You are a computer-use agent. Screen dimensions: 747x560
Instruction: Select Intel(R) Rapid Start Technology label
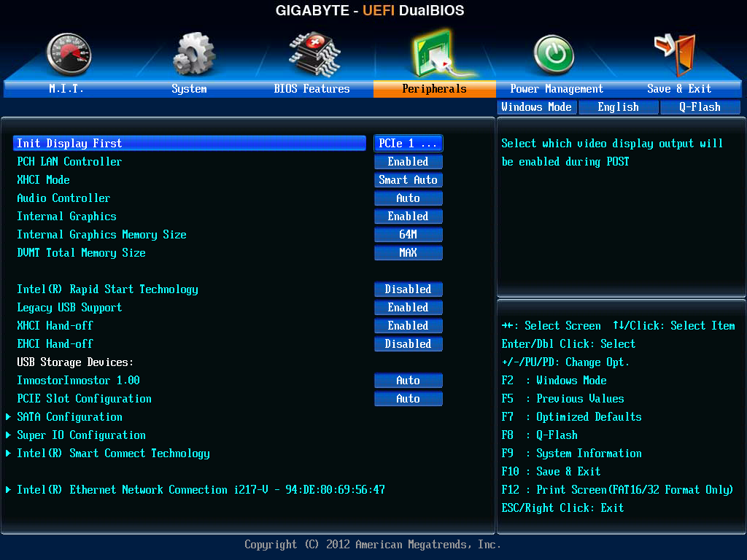[x=108, y=289]
